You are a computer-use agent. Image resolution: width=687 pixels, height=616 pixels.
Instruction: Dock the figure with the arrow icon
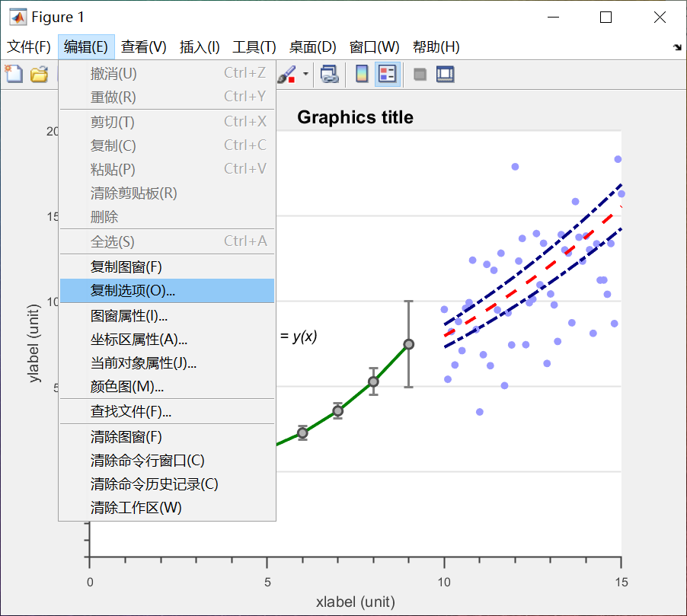point(677,47)
